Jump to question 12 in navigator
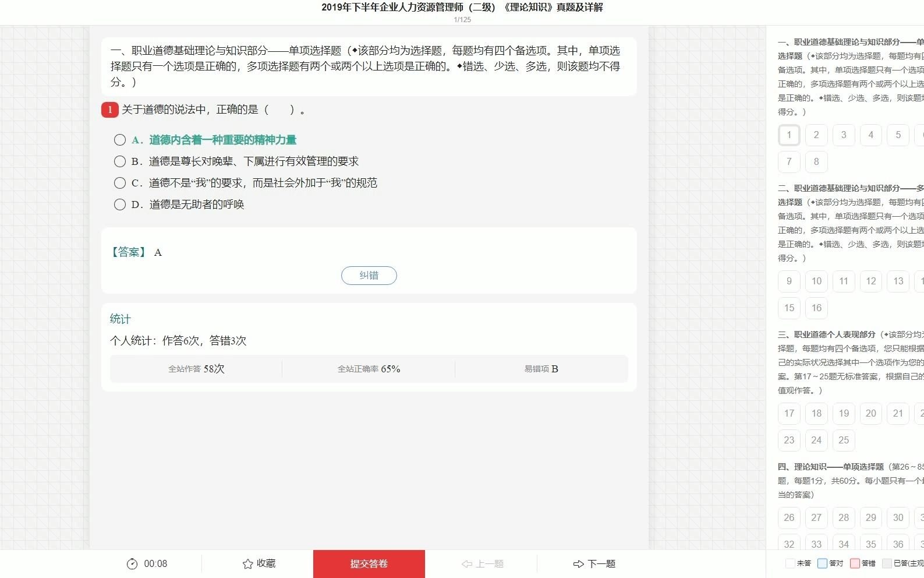 coord(871,281)
